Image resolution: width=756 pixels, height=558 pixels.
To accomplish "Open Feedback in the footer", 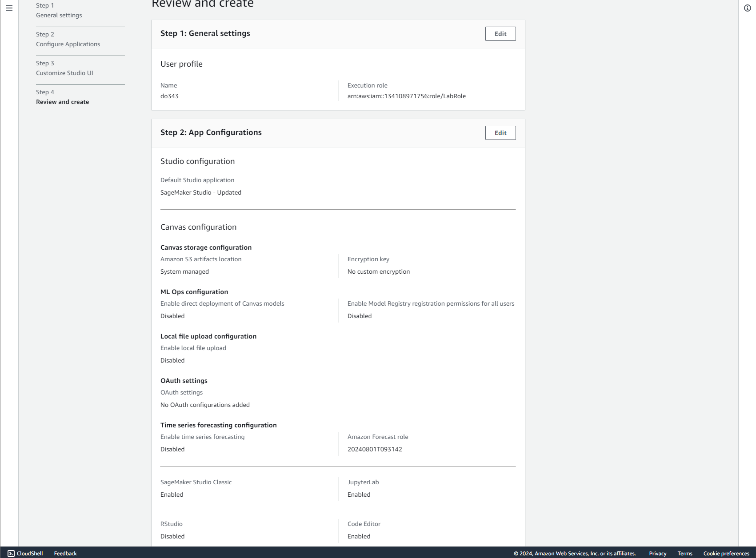I will point(65,553).
